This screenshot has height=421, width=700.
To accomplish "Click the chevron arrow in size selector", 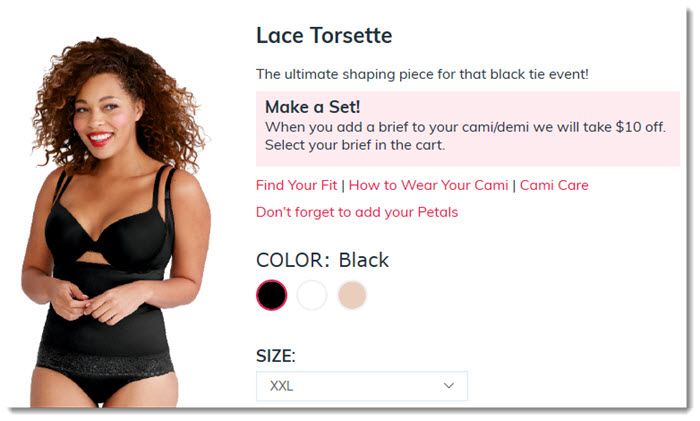I will point(449,386).
